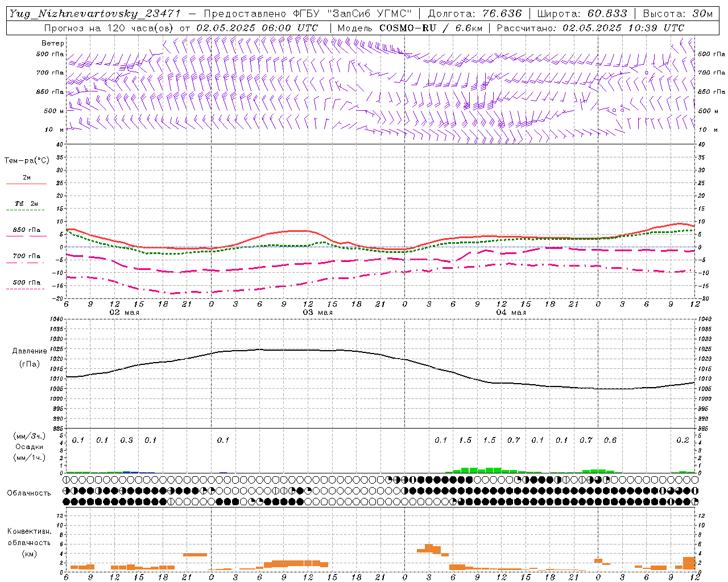Click the 03 мая date label
728x582 pixels.
[317, 313]
